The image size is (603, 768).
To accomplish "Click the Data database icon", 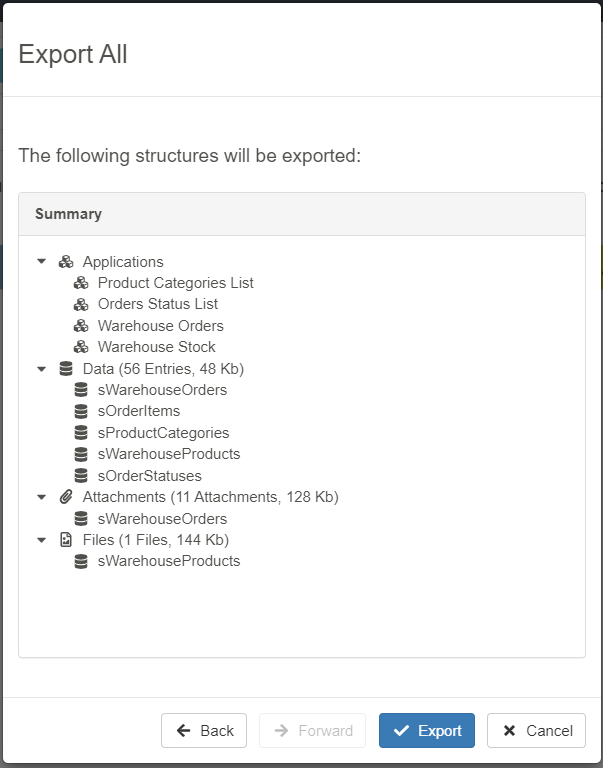I will pos(66,369).
